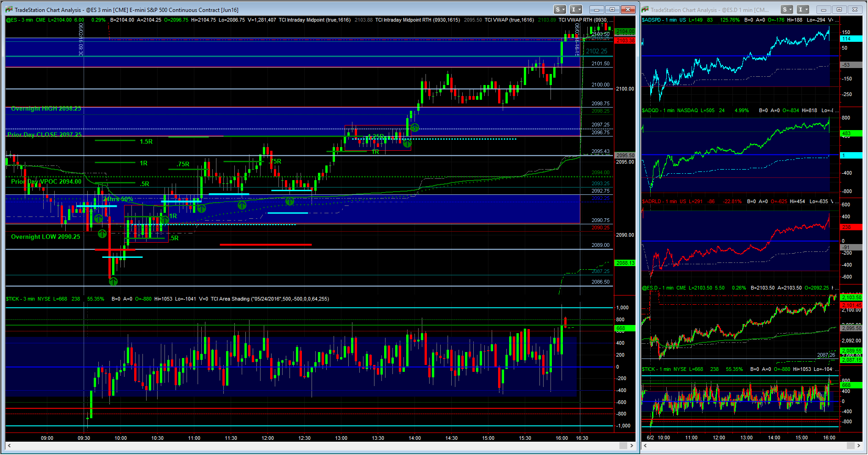The height and width of the screenshot is (455, 868).
Task: Click the green arrow marker right of the 1.25R box
Action: pyautogui.click(x=414, y=128)
